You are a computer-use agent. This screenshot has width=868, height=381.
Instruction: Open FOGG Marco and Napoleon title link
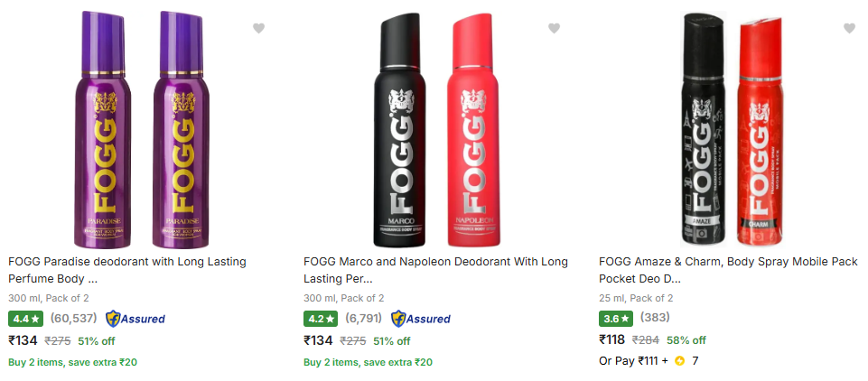(x=435, y=270)
